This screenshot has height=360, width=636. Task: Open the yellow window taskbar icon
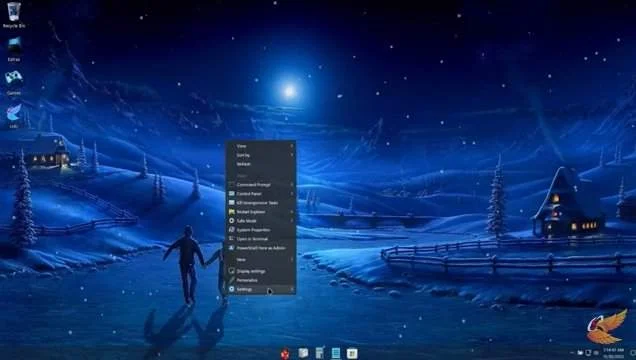coord(352,353)
